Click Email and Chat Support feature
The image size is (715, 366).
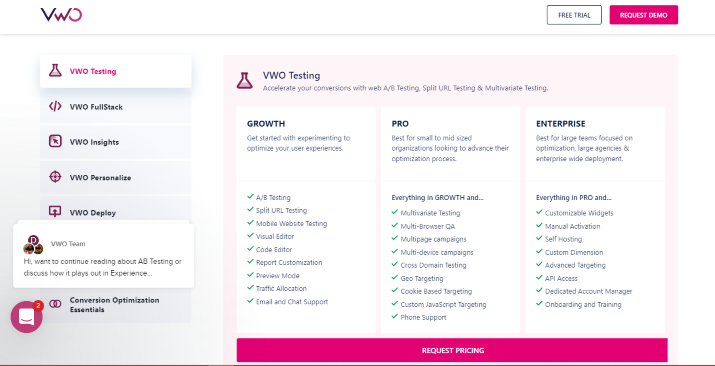(x=292, y=302)
